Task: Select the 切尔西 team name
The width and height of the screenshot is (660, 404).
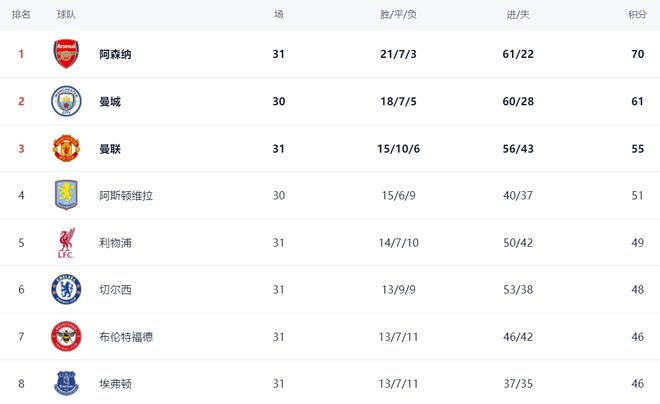Action: (x=115, y=290)
